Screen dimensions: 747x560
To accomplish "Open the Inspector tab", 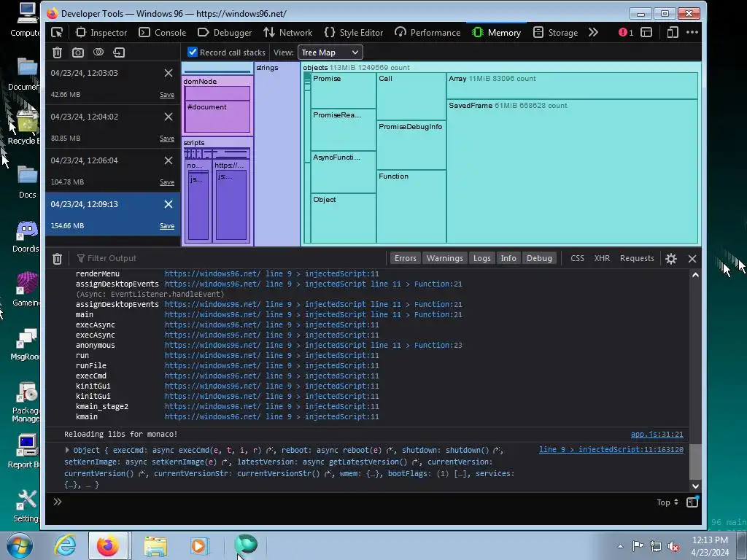I will pyautogui.click(x=101, y=32).
